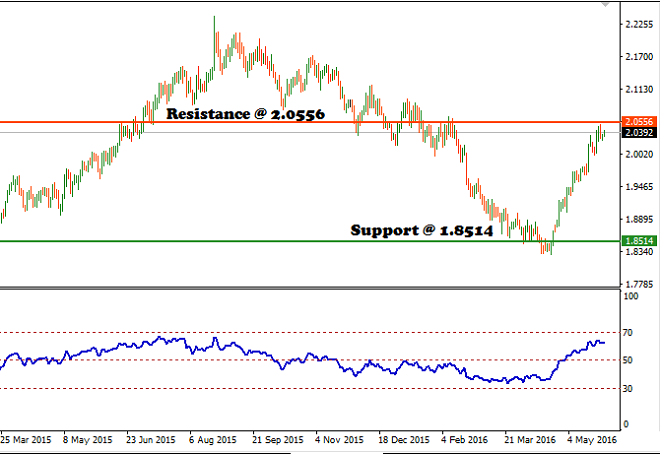660x454 pixels.
Task: Click the RSI 50 level label
Action: [627, 360]
